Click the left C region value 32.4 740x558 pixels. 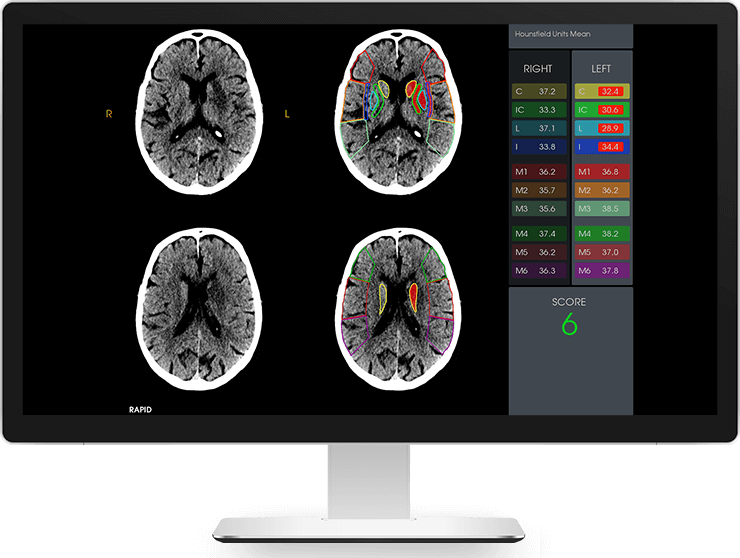[x=610, y=91]
